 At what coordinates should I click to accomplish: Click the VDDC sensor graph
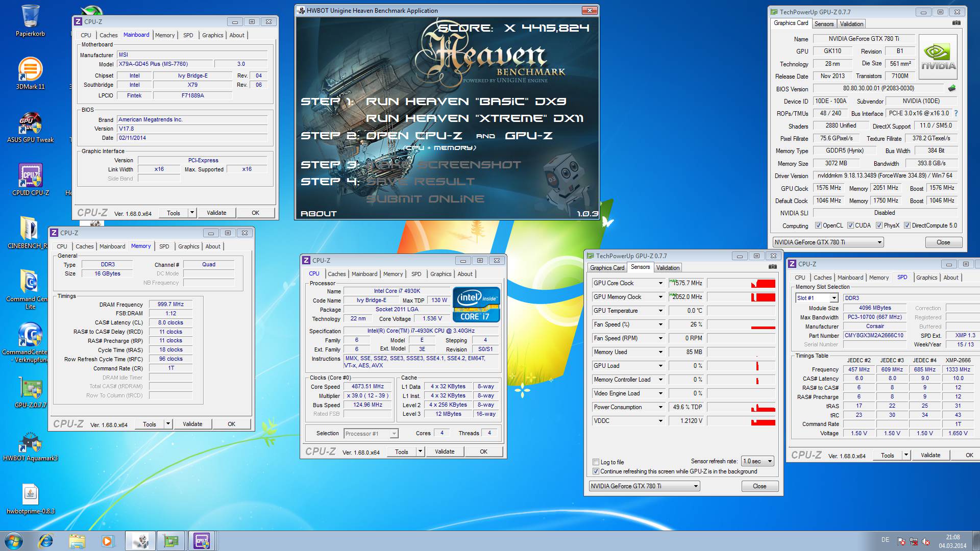pos(741,421)
